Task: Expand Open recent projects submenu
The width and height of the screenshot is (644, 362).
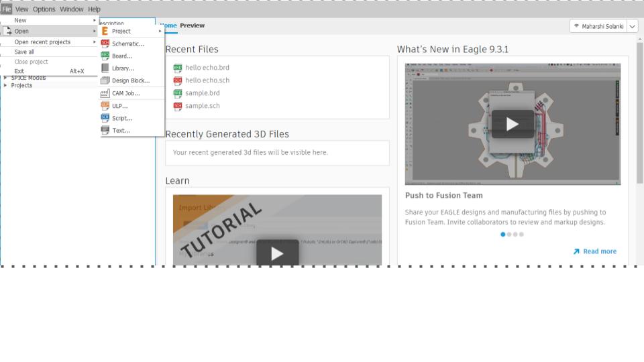Action: pyautogui.click(x=49, y=42)
